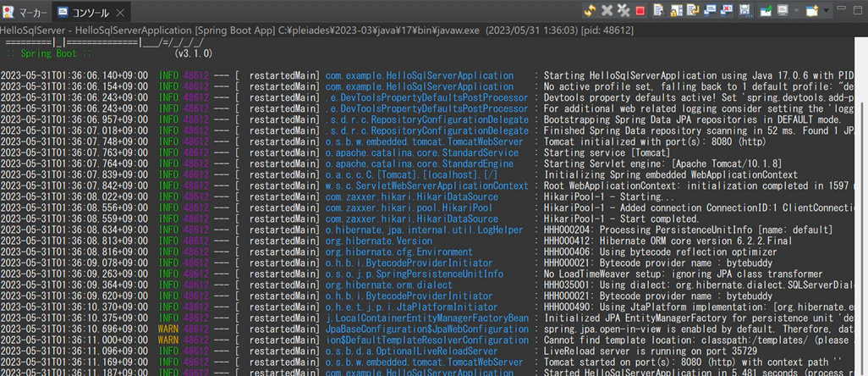
Task: Click 'o.s.b.d.a.OptionalLiveReloadServer' logger name
Action: 411,351
